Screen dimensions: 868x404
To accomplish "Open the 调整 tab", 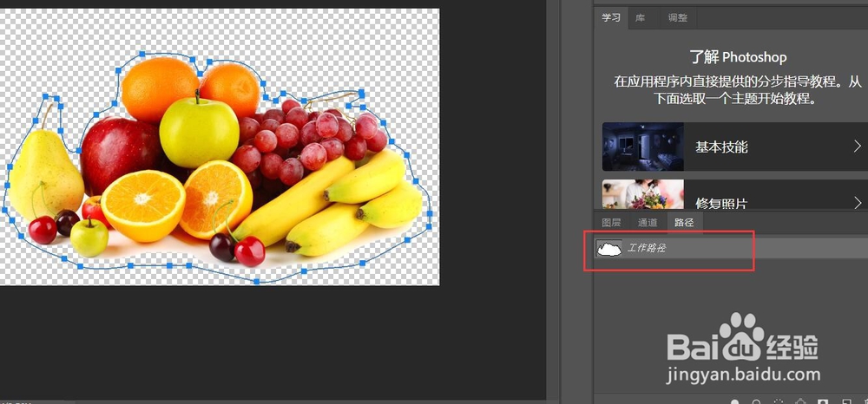I will pos(677,17).
